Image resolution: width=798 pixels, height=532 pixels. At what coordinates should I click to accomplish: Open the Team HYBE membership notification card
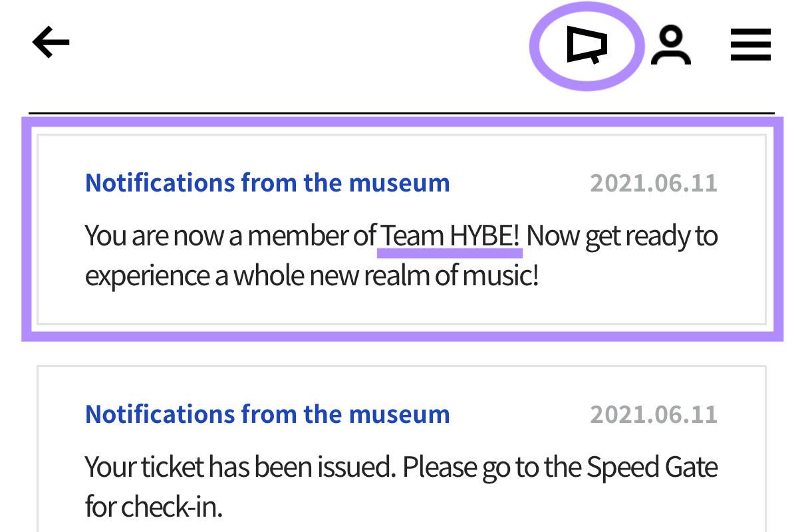tap(402, 229)
